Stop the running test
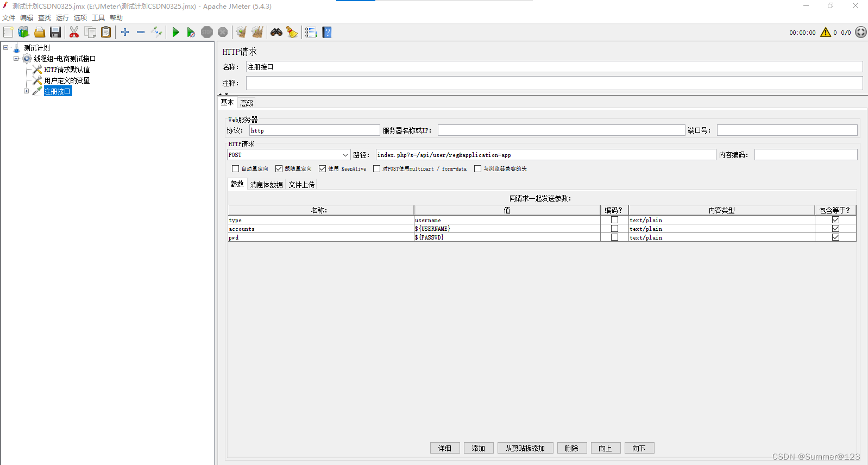This screenshot has height=465, width=868. (x=207, y=33)
